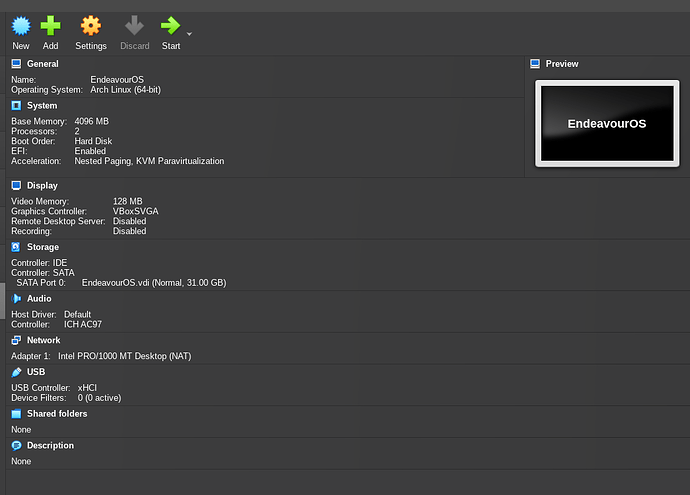Click the Shared folders icon
690x495 pixels.
tap(16, 414)
